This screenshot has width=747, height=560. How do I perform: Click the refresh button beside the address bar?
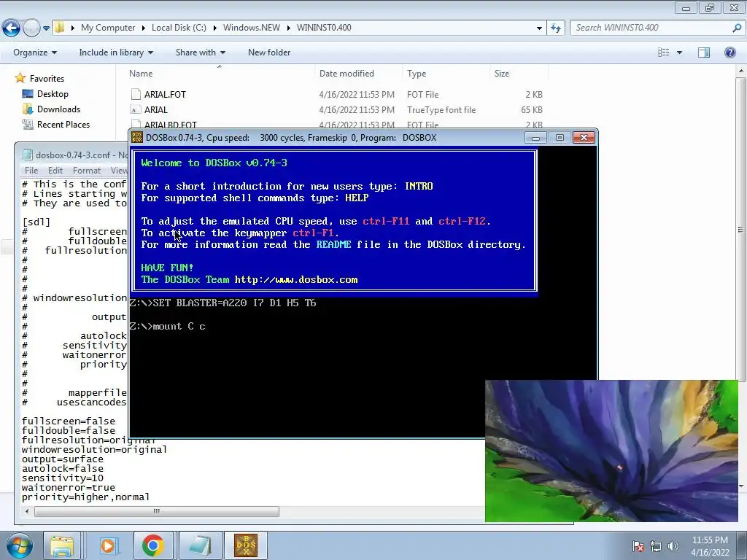(555, 28)
